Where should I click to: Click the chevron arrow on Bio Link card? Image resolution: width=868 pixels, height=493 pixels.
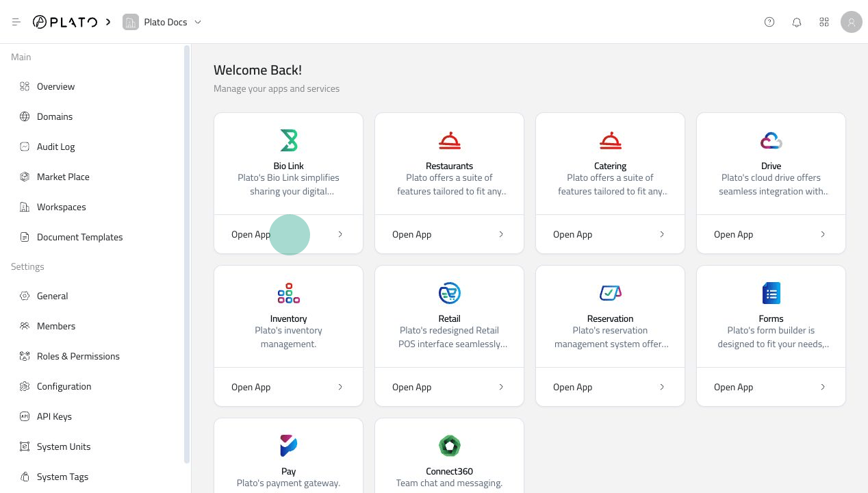340,234
